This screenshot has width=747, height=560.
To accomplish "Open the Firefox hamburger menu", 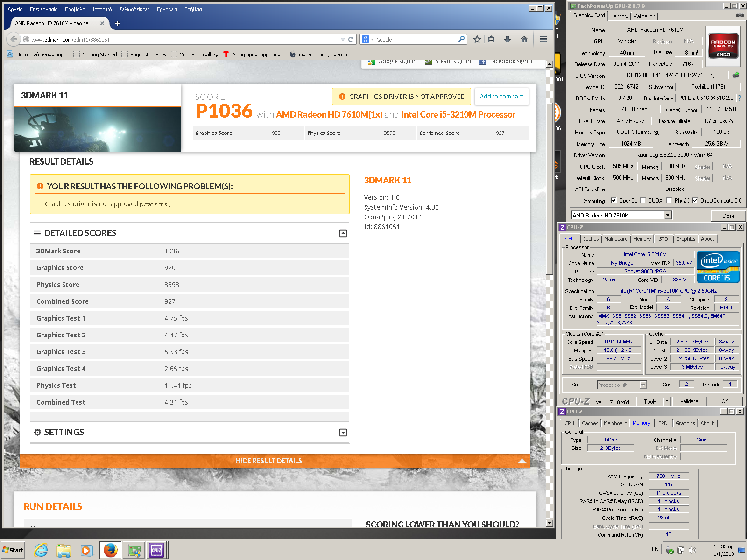I will click(543, 39).
